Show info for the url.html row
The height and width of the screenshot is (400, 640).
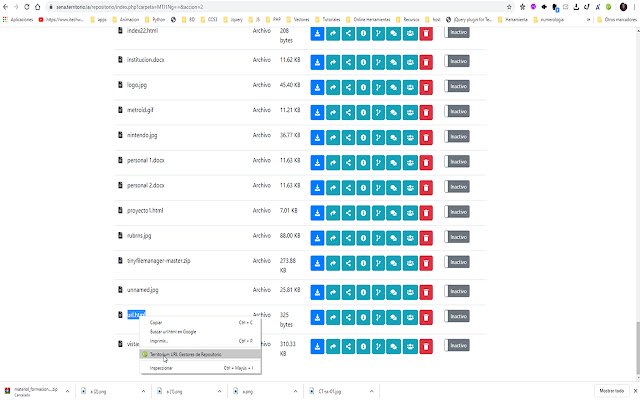[363, 318]
